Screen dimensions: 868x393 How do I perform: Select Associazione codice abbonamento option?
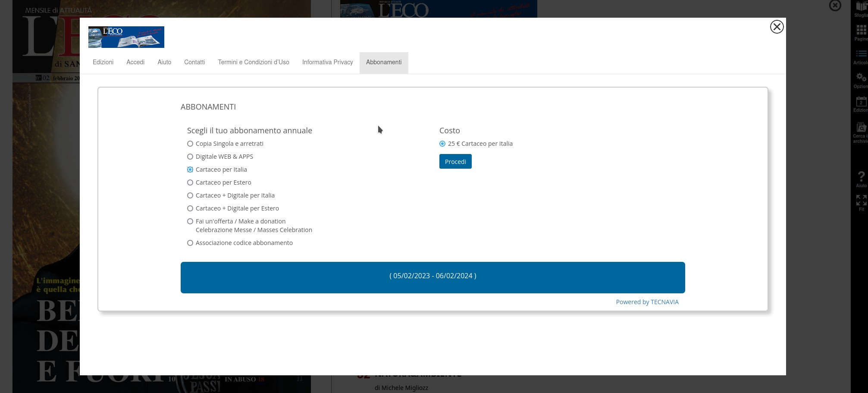190,243
